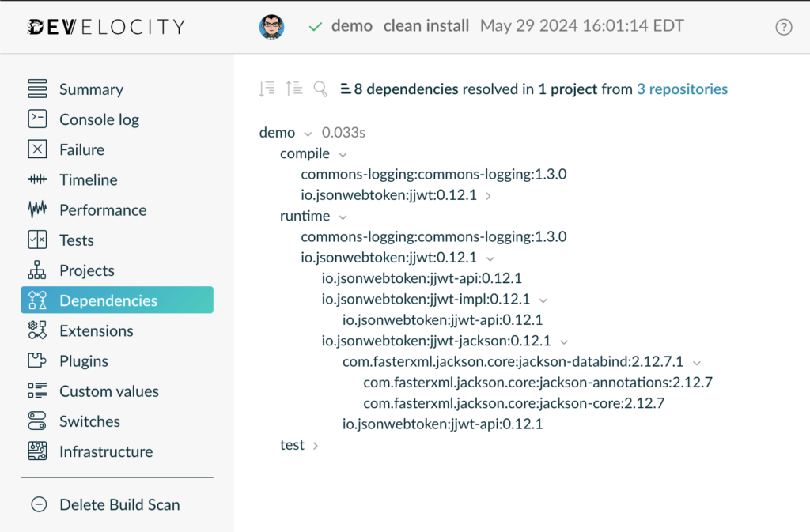This screenshot has width=810, height=532.
Task: Click the Performance waveform icon
Action: [37, 210]
